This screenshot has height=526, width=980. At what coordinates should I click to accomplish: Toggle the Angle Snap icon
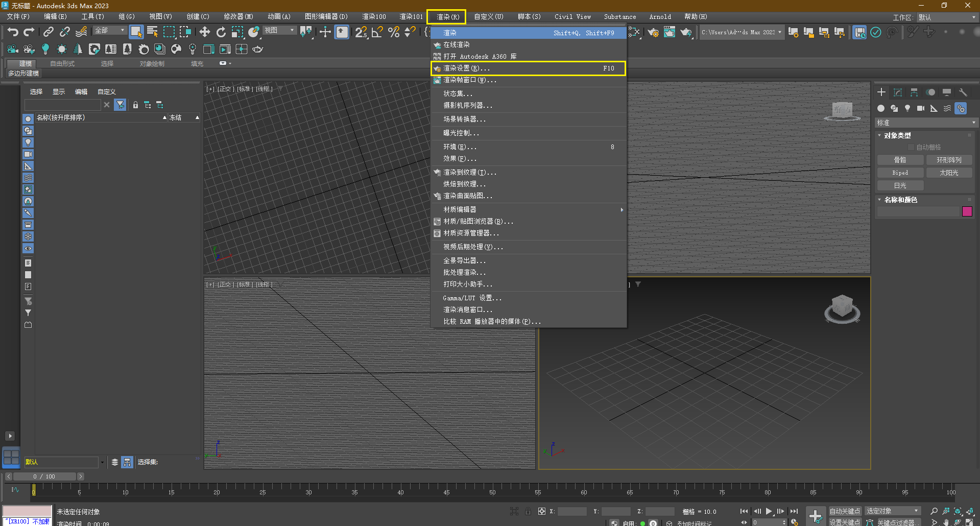[377, 32]
